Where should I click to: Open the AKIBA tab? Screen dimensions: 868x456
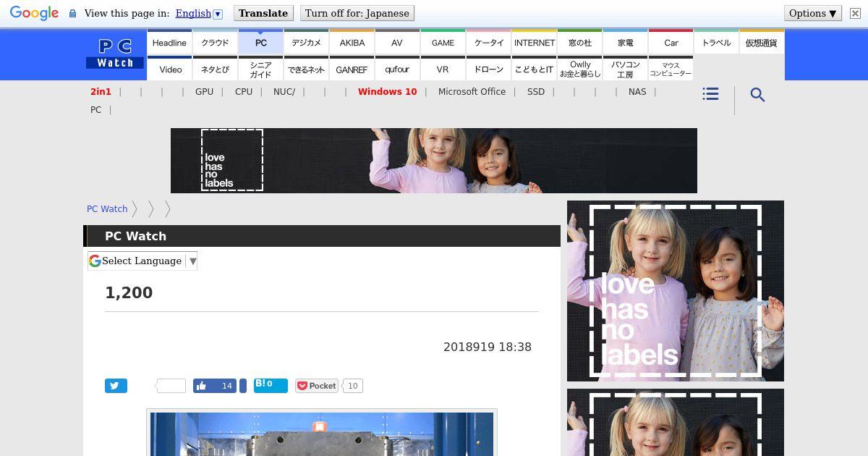pos(352,43)
